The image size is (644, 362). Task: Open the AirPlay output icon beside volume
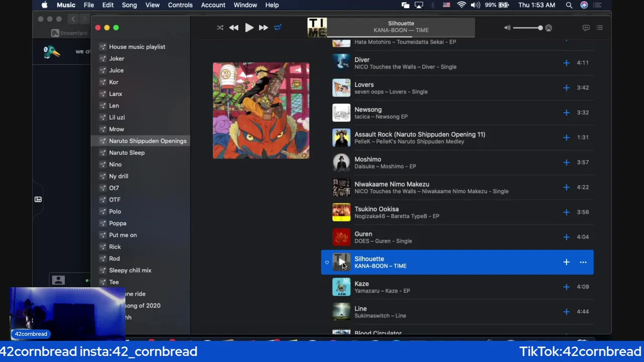pos(548,28)
